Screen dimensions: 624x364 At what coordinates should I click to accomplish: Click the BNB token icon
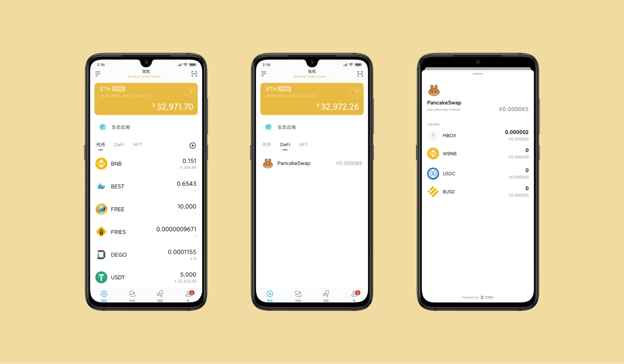click(101, 164)
